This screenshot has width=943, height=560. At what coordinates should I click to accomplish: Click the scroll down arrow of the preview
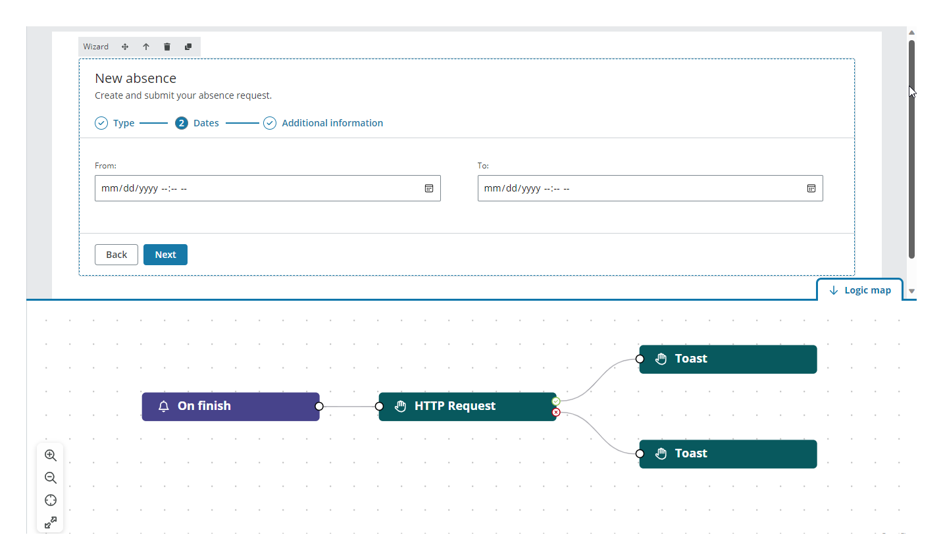tap(911, 291)
